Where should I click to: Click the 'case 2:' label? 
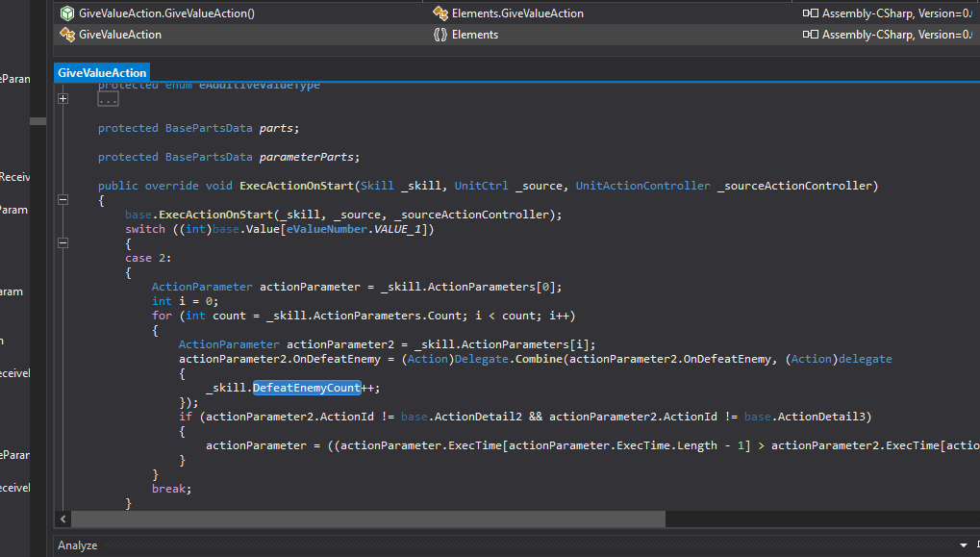coord(148,258)
